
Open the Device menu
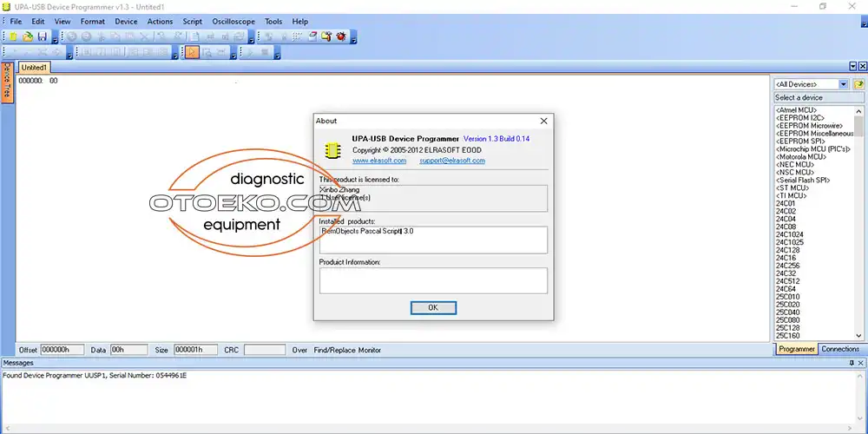(x=126, y=21)
